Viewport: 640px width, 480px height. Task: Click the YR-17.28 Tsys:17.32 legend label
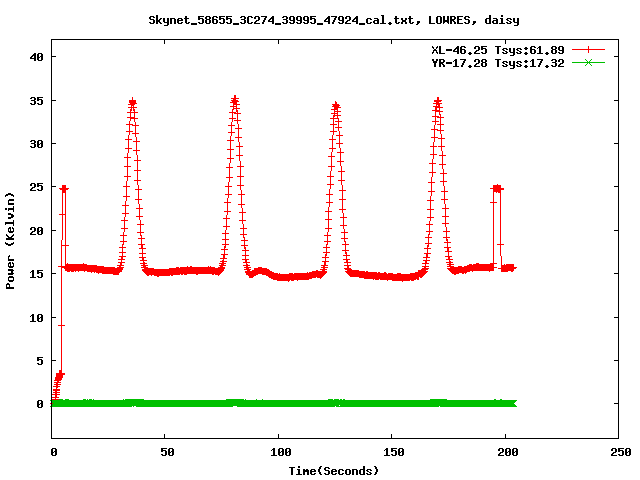(x=498, y=63)
